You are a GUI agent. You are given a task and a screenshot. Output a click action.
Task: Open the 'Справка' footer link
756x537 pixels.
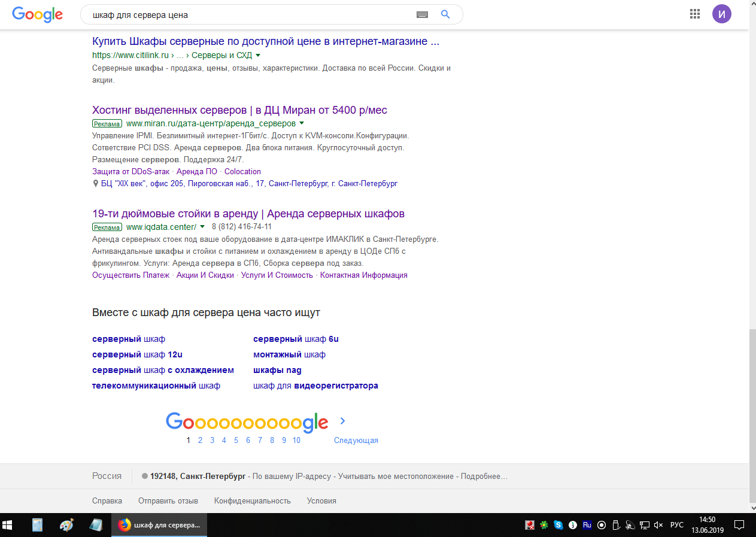pyautogui.click(x=107, y=500)
